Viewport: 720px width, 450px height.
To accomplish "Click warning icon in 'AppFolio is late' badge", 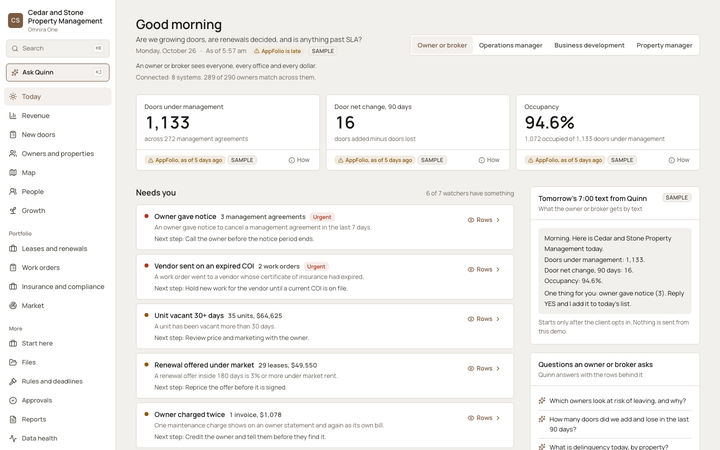I will click(257, 51).
